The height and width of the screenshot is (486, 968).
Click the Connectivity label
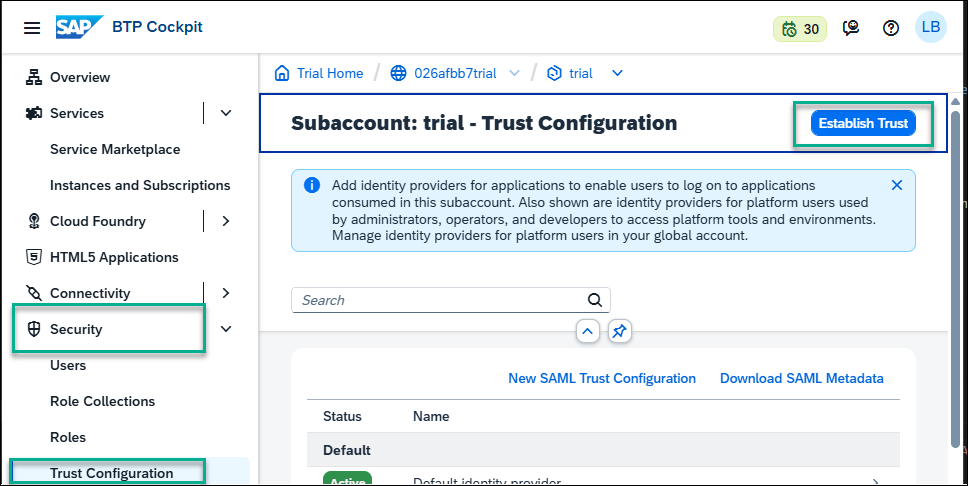(90, 293)
